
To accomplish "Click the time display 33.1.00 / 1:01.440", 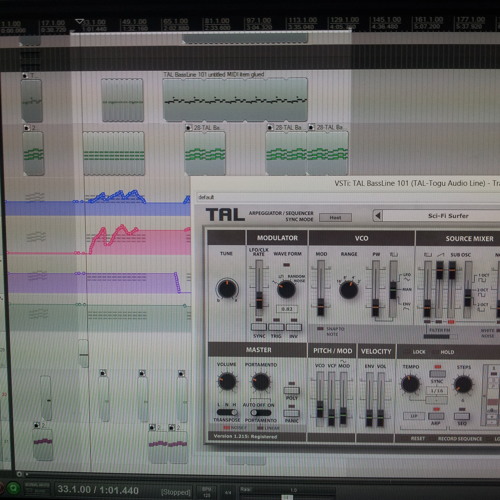I will pos(98,490).
